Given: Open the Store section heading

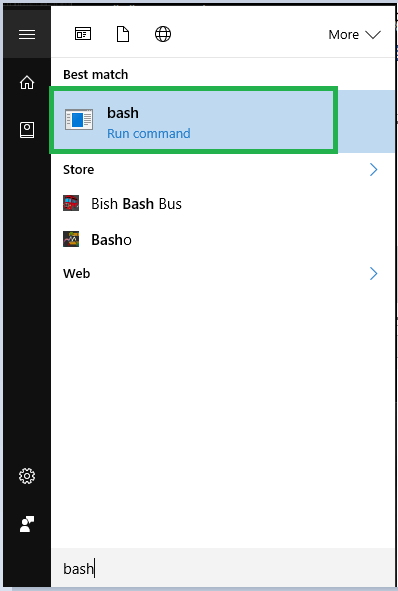Looking at the screenshot, I should click(x=78, y=170).
